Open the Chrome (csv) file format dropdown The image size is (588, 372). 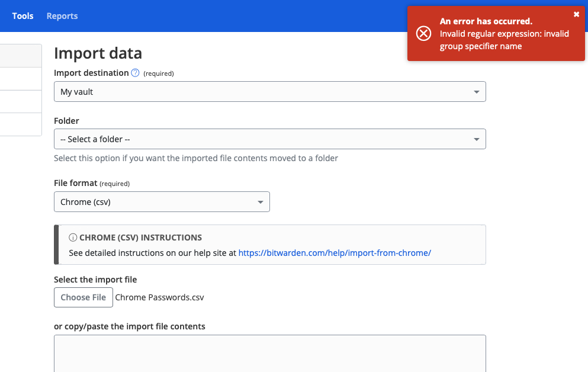(162, 202)
